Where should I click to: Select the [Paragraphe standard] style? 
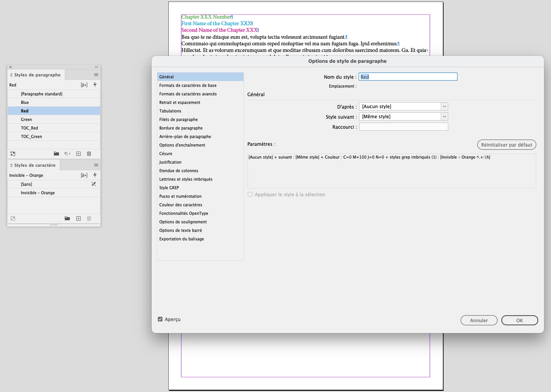[54, 94]
